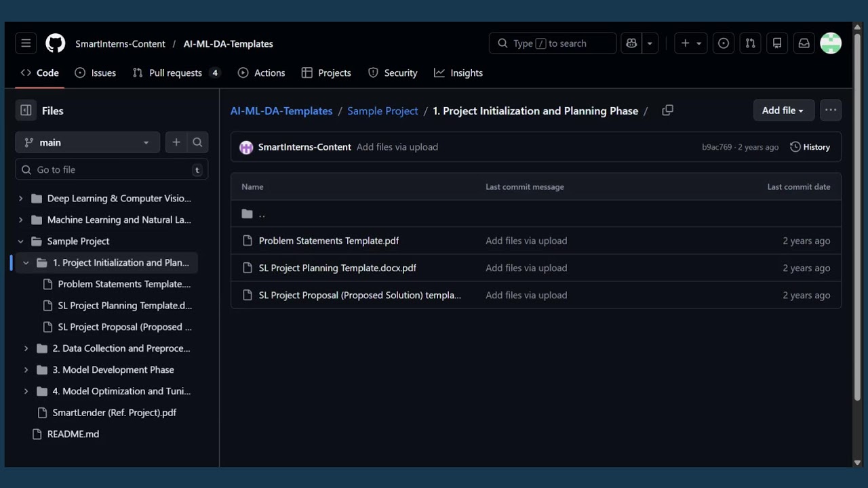The height and width of the screenshot is (488, 868).
Task: Expand the Deep Learning & Computer Vision folder chevron
Action: coord(20,199)
